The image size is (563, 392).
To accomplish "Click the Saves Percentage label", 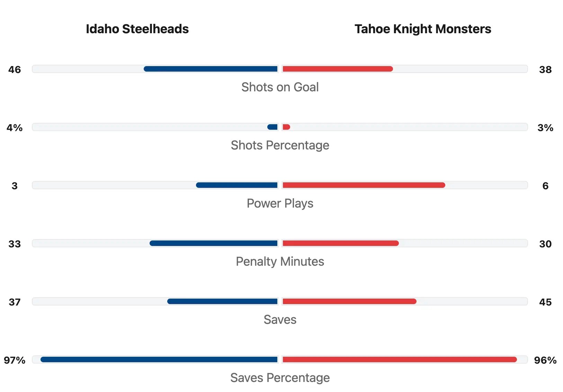I will click(x=280, y=378).
